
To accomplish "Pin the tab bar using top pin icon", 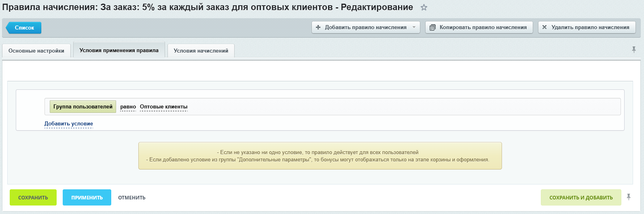I will pyautogui.click(x=634, y=50).
